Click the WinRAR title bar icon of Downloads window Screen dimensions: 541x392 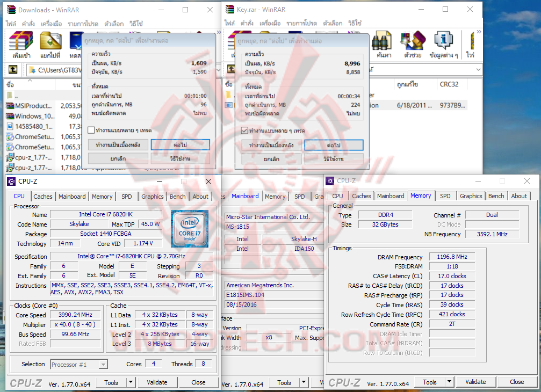[x=11, y=10]
